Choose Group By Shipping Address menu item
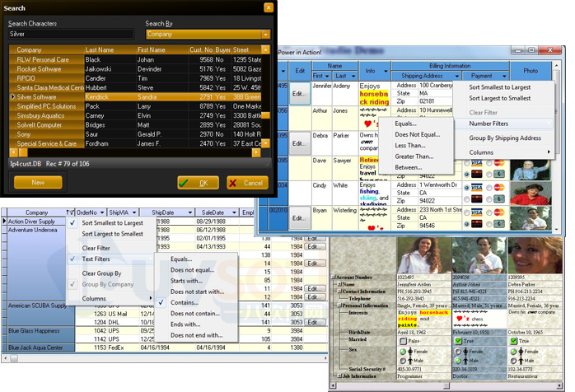575x392 pixels. point(504,138)
